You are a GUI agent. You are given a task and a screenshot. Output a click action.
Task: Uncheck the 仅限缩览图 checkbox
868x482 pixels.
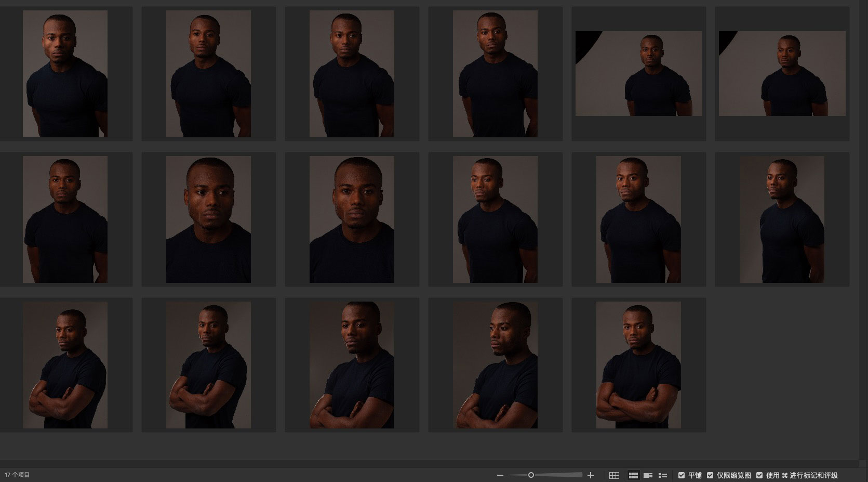pos(710,475)
